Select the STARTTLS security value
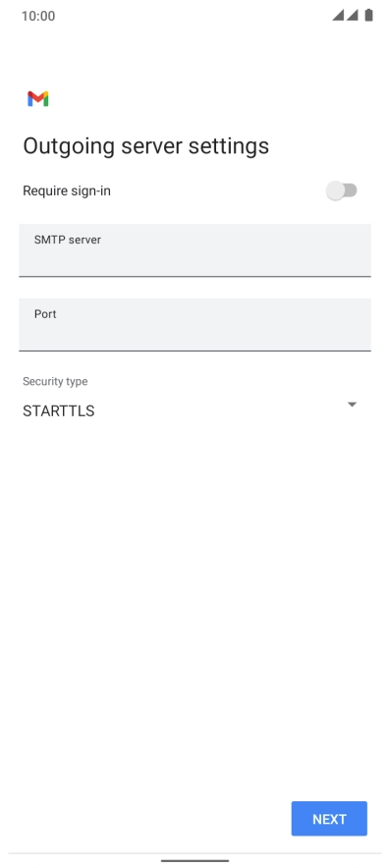Image resolution: width=390 pixels, height=868 pixels. pyautogui.click(x=59, y=410)
